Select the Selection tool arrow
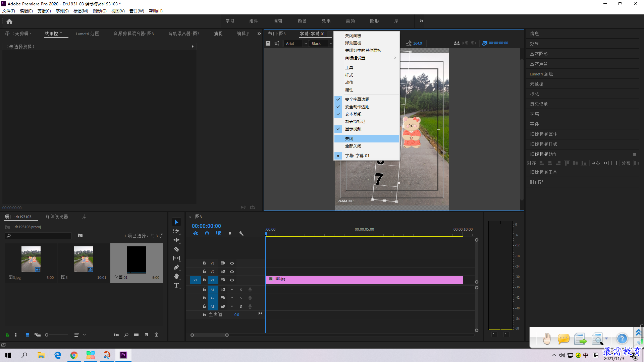 (x=176, y=222)
